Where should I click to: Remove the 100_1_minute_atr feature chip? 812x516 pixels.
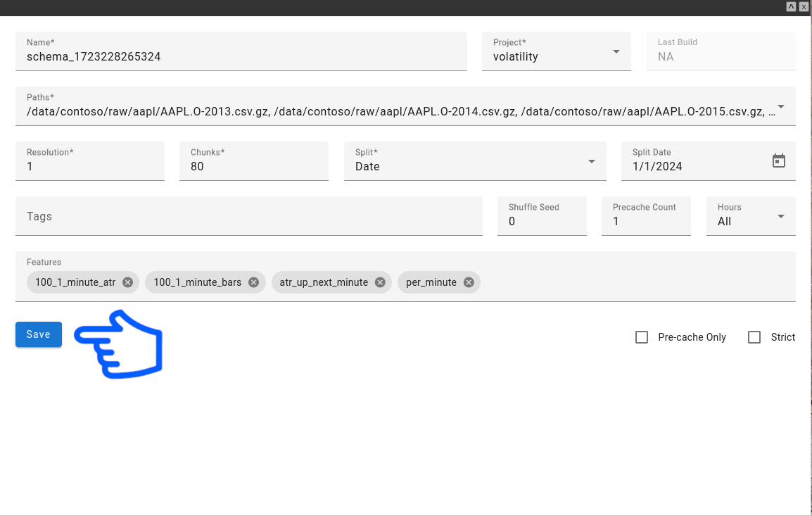tap(127, 282)
